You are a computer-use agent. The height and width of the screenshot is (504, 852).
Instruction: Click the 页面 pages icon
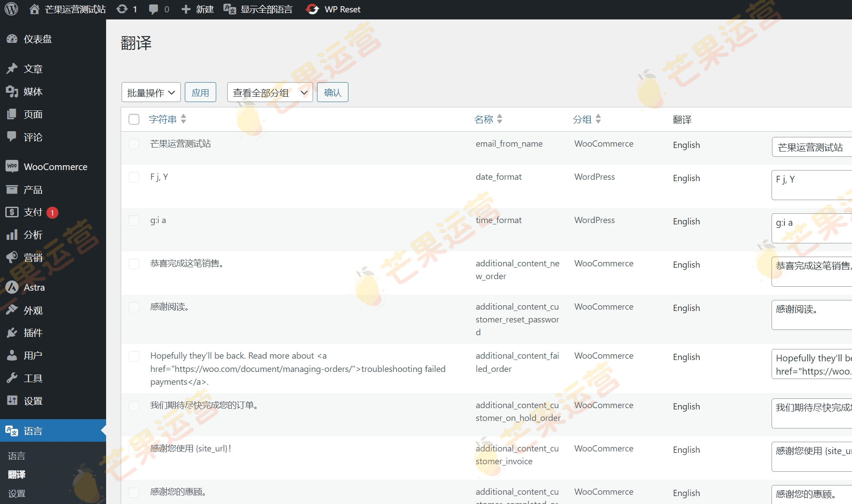click(12, 114)
